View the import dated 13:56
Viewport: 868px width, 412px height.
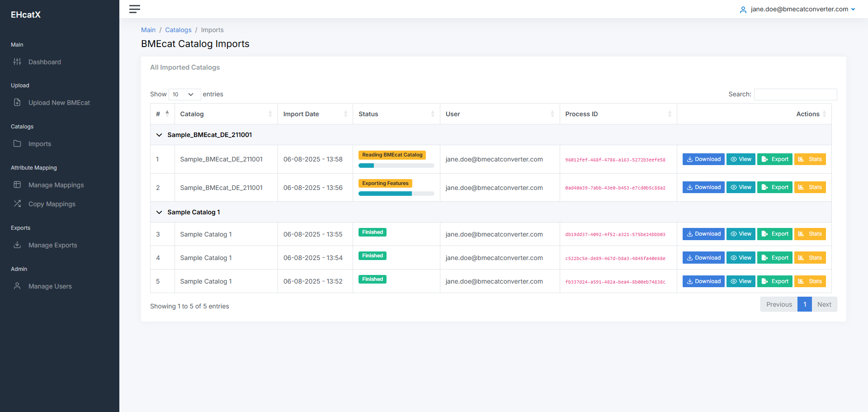coord(741,187)
